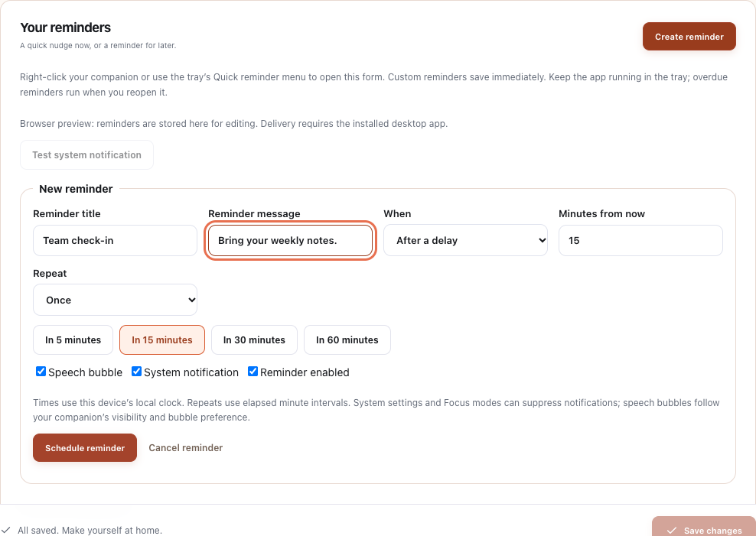Image resolution: width=756 pixels, height=536 pixels.
Task: Click the 'Times use this device's local clock' note
Action: tap(376, 410)
